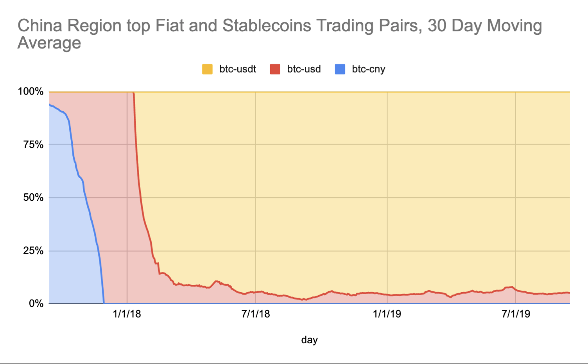Select the btc-cny legend label
Screen dimensions: 588x364
(368, 69)
